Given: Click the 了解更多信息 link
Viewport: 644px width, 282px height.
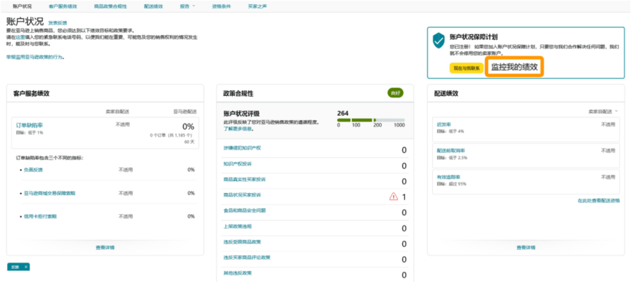Looking at the screenshot, I should point(239,129).
